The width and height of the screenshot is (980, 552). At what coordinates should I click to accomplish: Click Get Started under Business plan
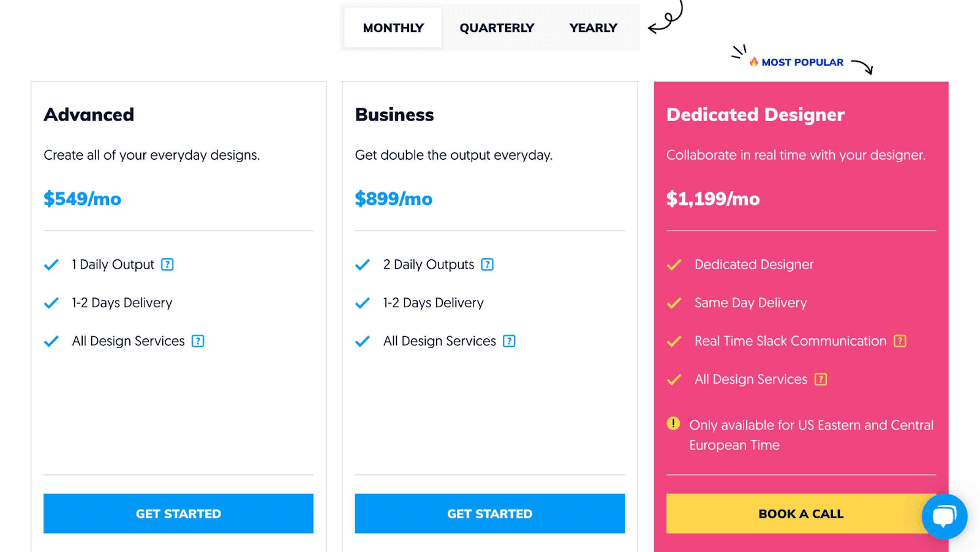(x=489, y=513)
